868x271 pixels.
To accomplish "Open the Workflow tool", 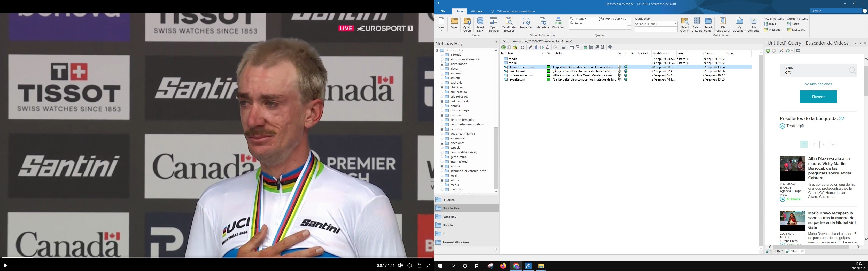I will point(558,23).
